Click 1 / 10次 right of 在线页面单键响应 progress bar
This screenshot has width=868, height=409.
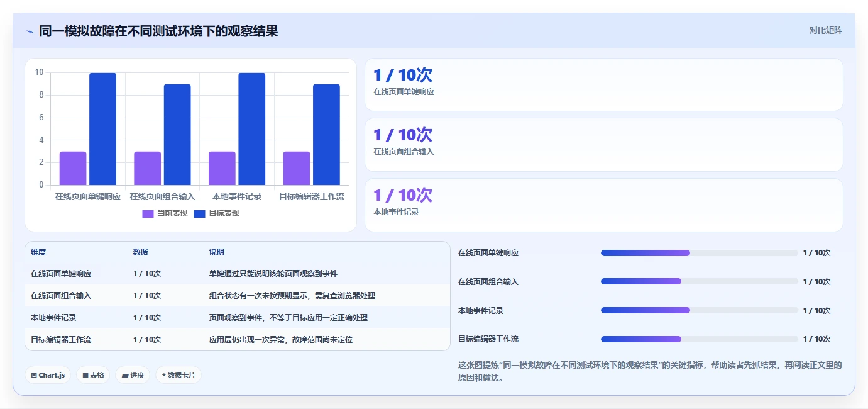coord(816,253)
